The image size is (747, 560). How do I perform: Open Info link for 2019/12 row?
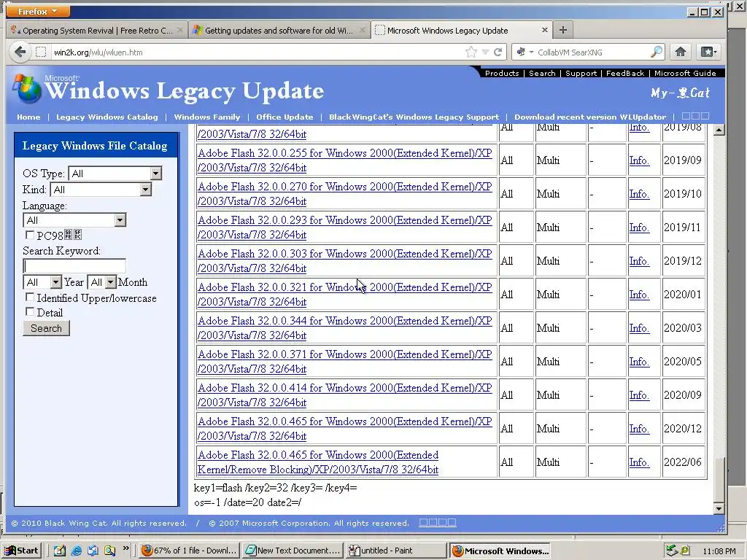pyautogui.click(x=639, y=261)
